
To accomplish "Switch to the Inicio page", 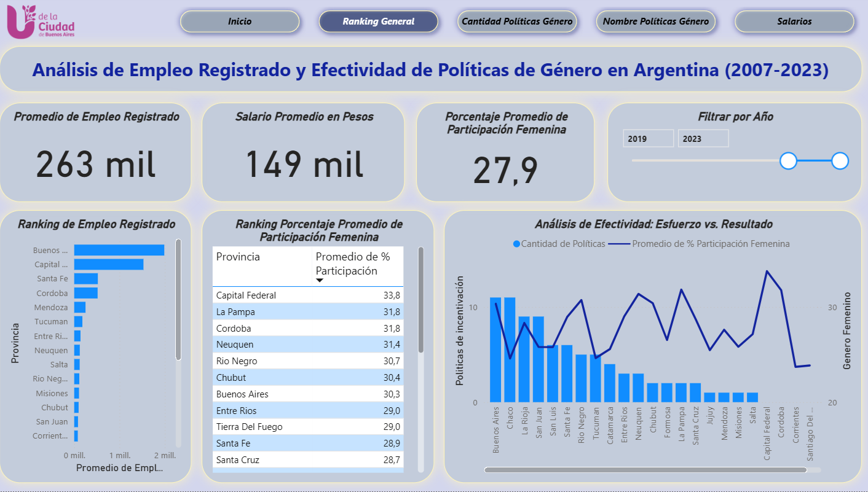I will click(240, 21).
